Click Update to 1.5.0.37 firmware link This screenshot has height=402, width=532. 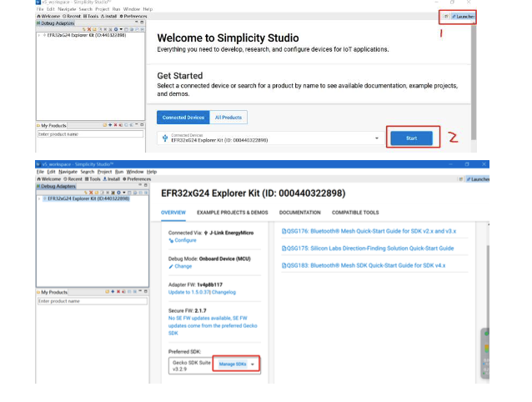[189, 292]
